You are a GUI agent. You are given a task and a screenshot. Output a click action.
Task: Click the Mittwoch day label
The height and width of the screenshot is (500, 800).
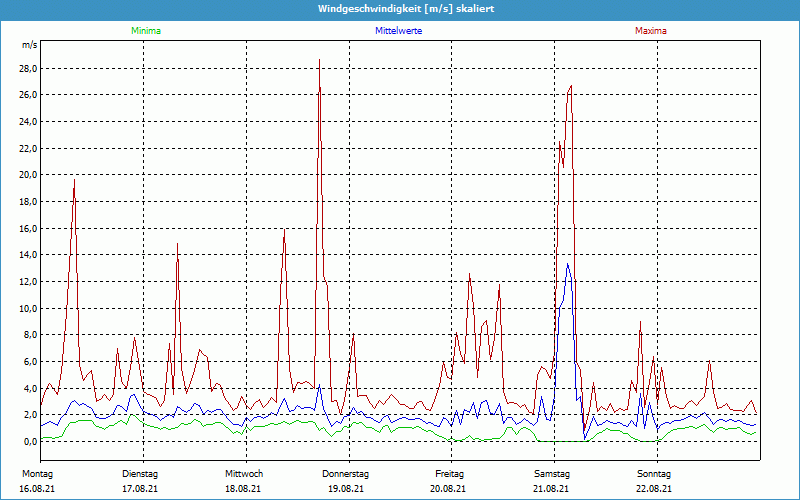[x=244, y=473]
